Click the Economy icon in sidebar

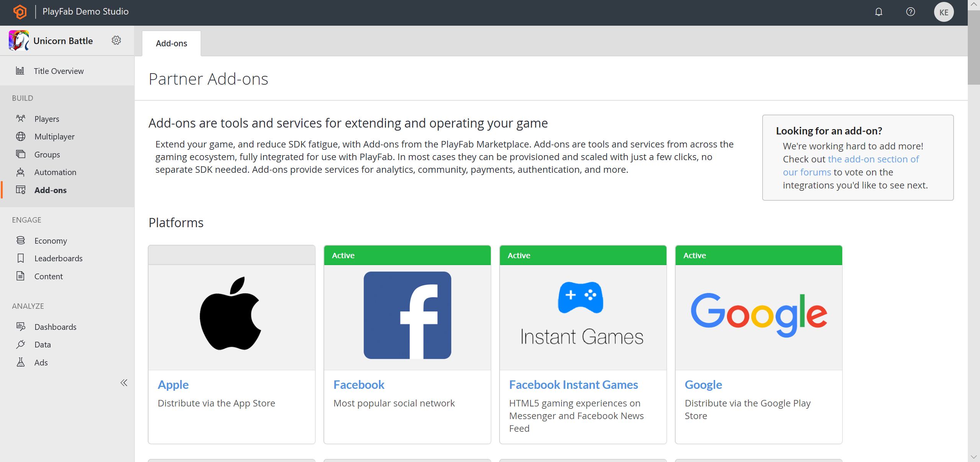click(21, 240)
